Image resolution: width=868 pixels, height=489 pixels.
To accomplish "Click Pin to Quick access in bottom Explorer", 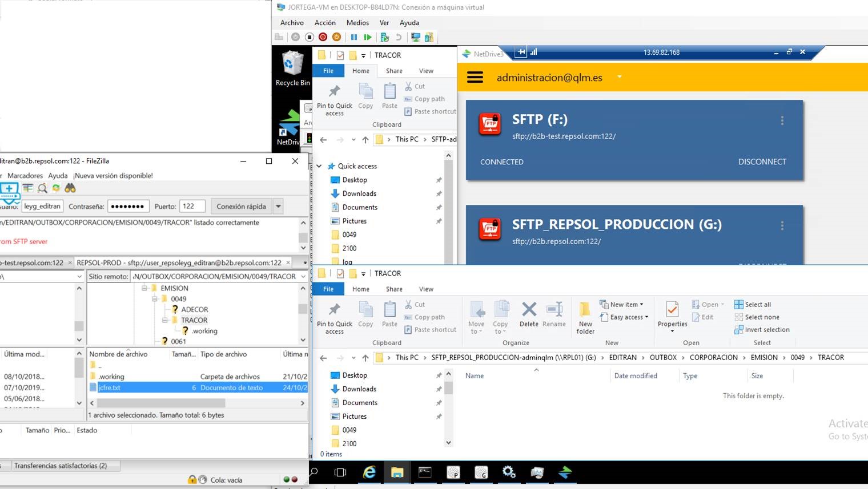I will pos(335,318).
